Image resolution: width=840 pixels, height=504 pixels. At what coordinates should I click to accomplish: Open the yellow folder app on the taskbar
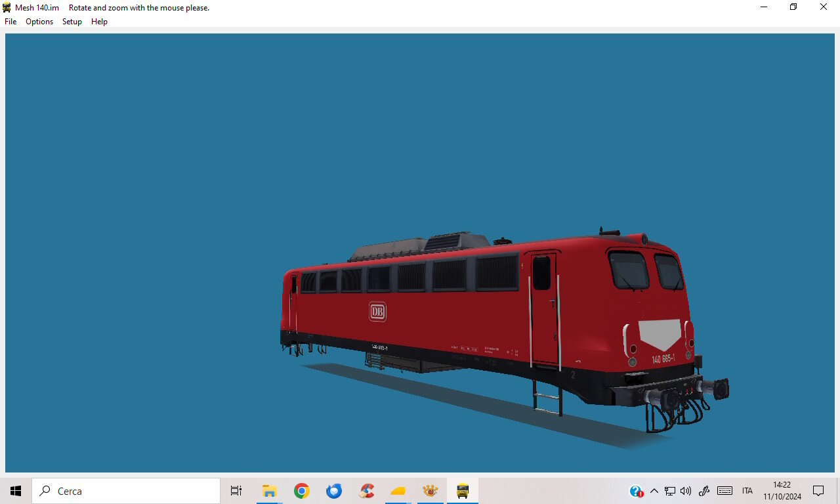398,491
